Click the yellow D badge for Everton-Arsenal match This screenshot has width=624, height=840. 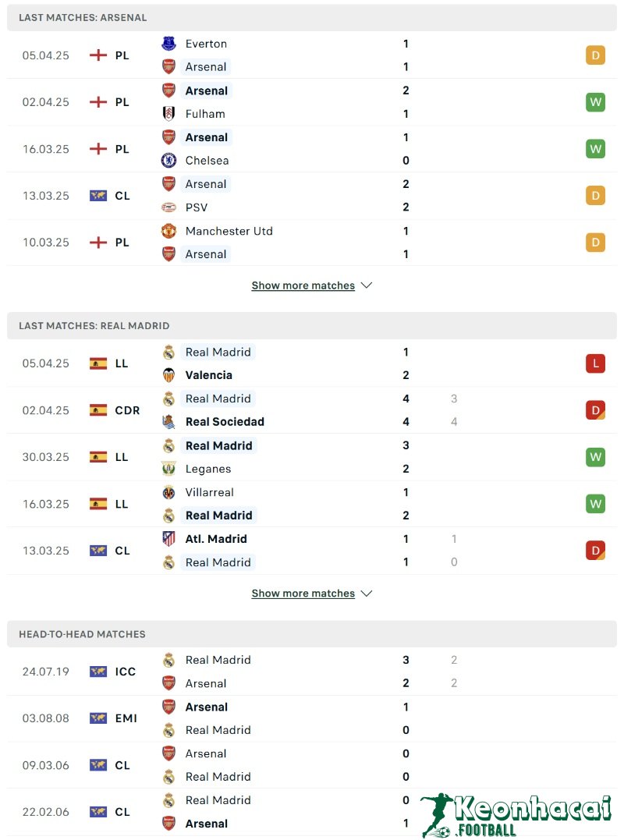point(595,55)
